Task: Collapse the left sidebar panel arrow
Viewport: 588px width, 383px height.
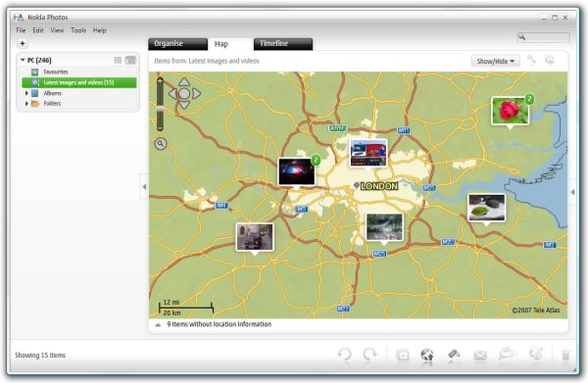Action: pos(144,187)
